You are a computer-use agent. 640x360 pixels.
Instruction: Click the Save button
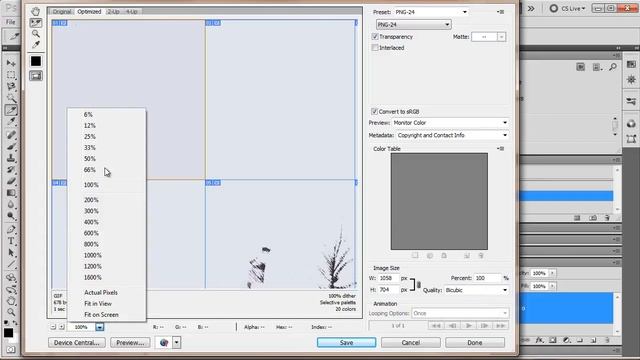pos(347,343)
